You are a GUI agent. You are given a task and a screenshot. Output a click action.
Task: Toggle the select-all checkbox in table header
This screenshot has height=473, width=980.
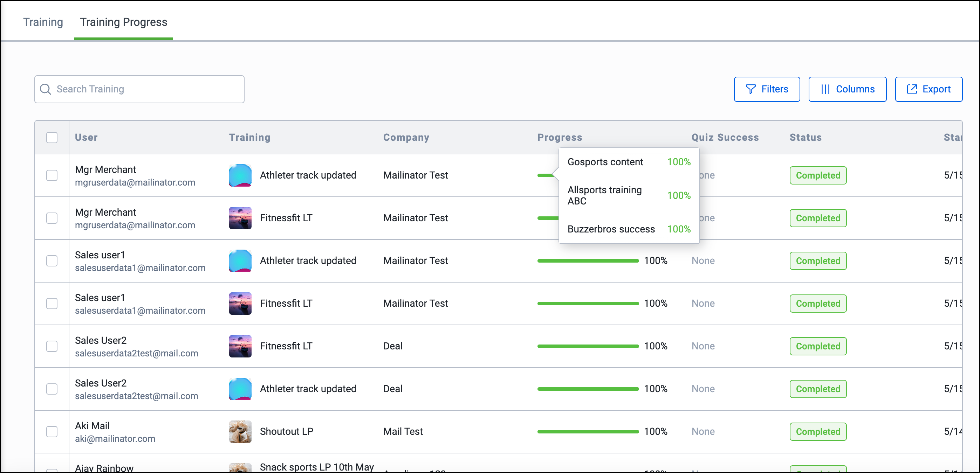point(52,137)
